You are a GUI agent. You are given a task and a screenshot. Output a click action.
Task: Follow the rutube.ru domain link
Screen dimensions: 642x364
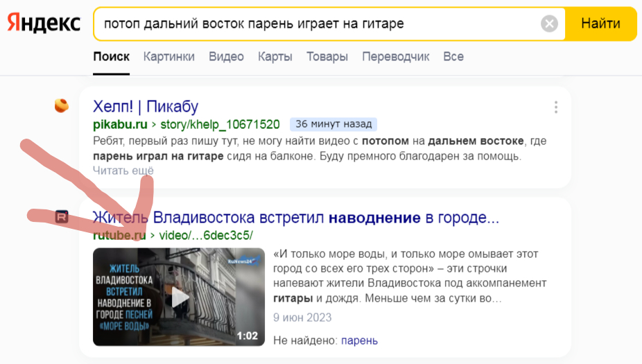pyautogui.click(x=119, y=236)
